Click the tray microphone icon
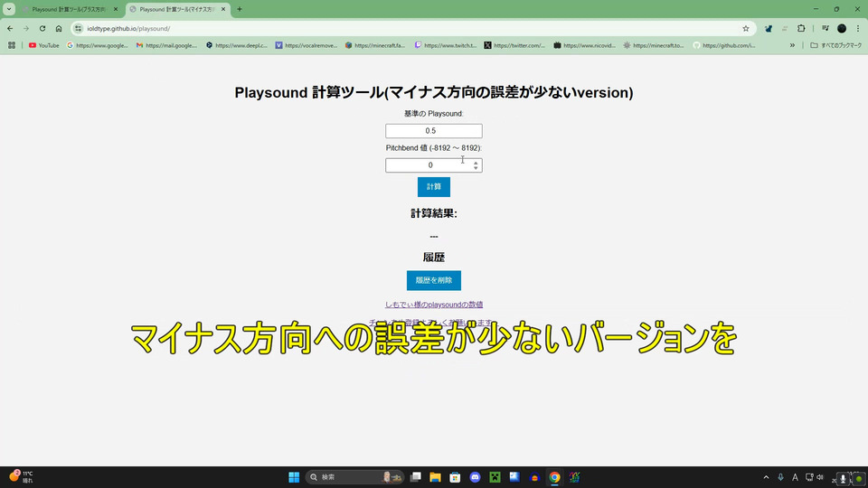The width and height of the screenshot is (868, 488). click(x=780, y=477)
